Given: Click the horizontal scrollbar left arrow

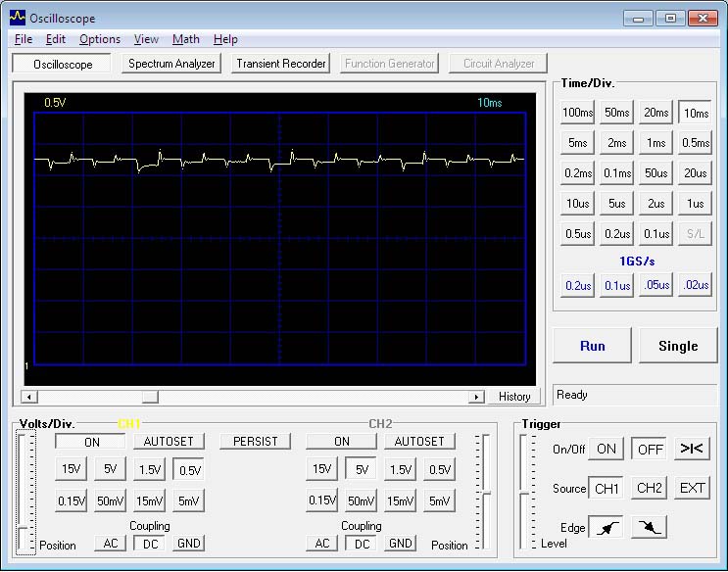Looking at the screenshot, I should tap(27, 397).
